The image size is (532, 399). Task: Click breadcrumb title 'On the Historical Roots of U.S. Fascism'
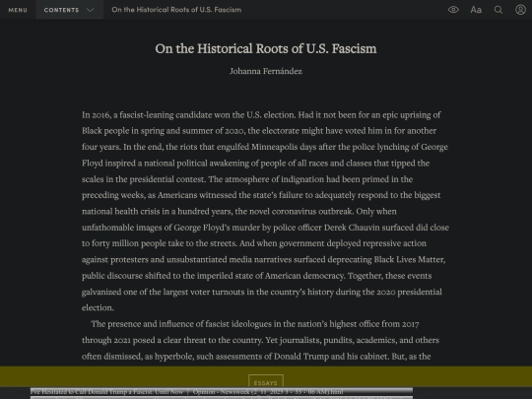pyautogui.click(x=176, y=10)
